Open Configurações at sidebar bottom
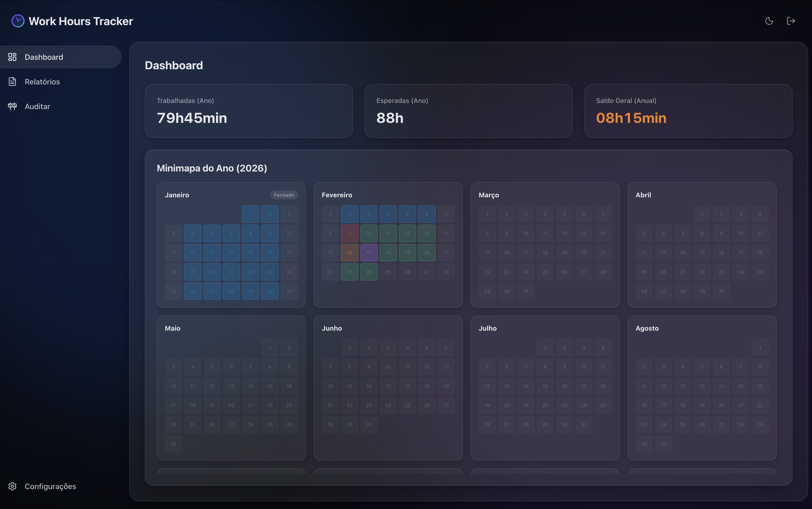812x509 pixels. (x=50, y=486)
